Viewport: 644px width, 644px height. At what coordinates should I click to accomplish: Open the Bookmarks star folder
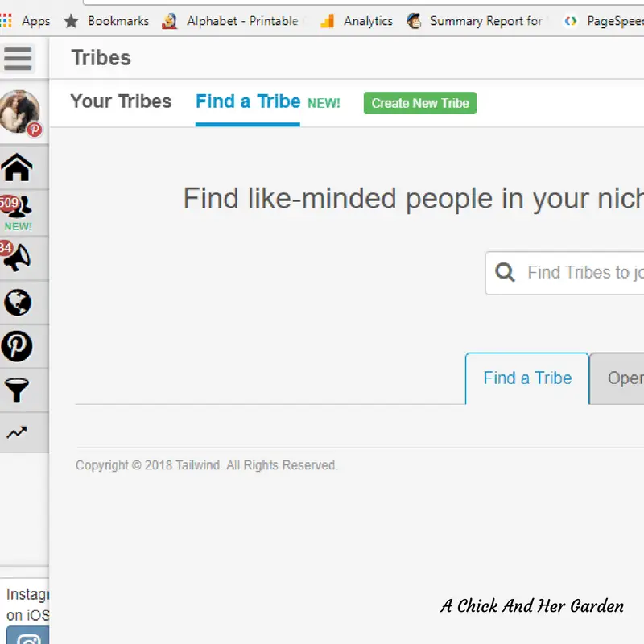coord(106,21)
